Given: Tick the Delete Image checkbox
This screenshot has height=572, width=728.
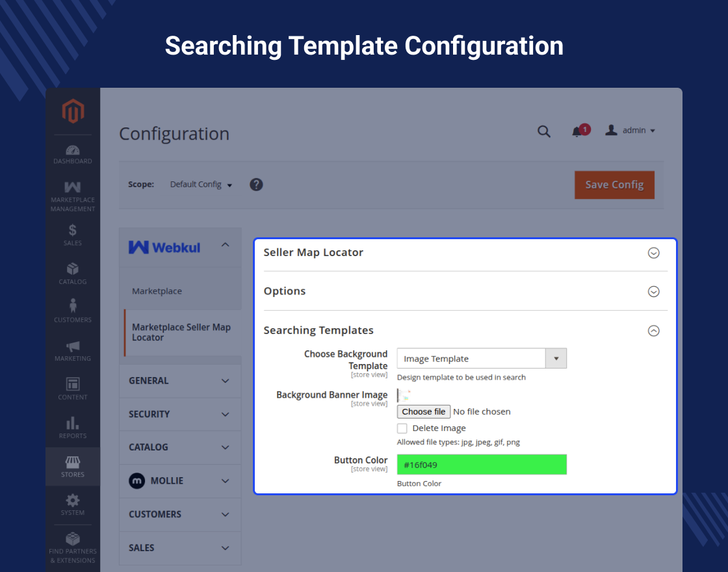Looking at the screenshot, I should point(402,428).
